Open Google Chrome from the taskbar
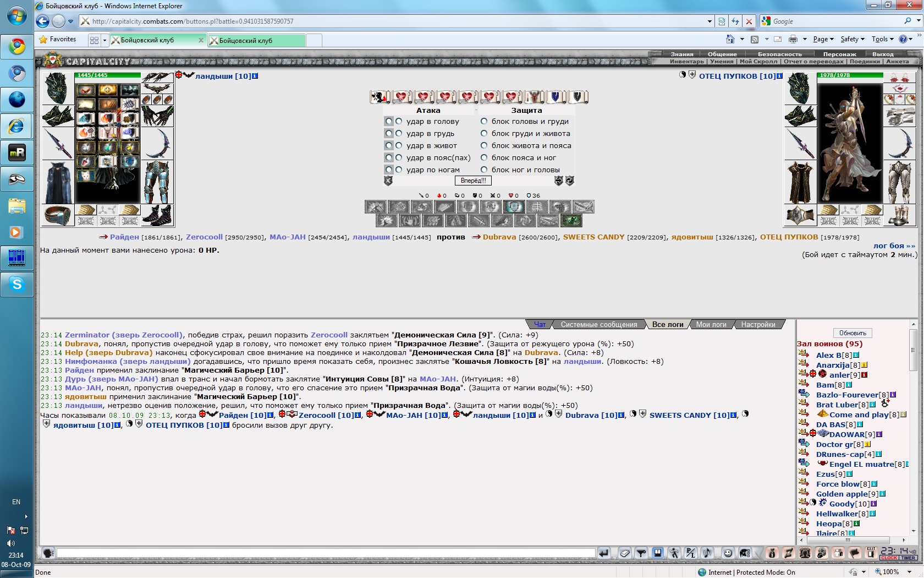 (16, 47)
